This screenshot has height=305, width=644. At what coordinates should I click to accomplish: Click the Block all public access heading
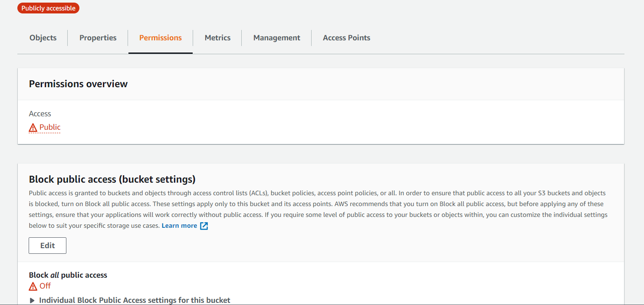[68, 275]
